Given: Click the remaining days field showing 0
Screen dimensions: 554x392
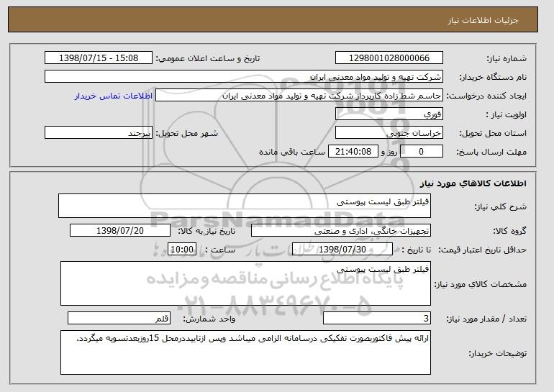Looking at the screenshot, I should 422,152.
